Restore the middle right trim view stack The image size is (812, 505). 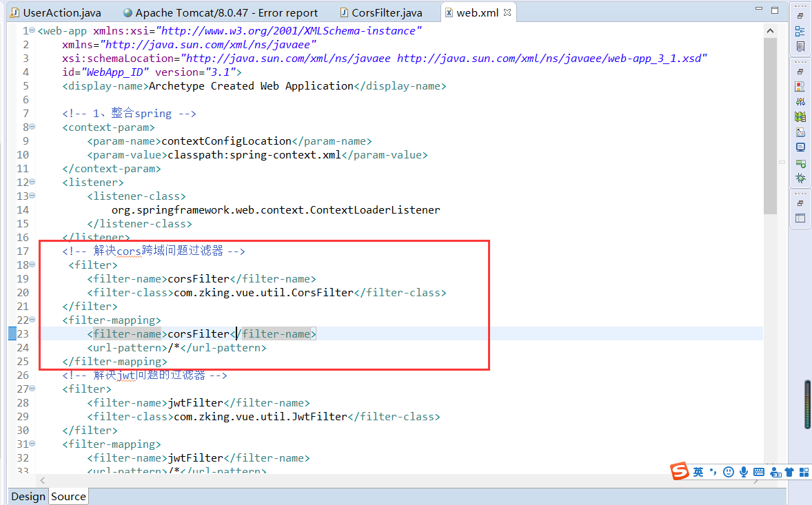[x=800, y=72]
